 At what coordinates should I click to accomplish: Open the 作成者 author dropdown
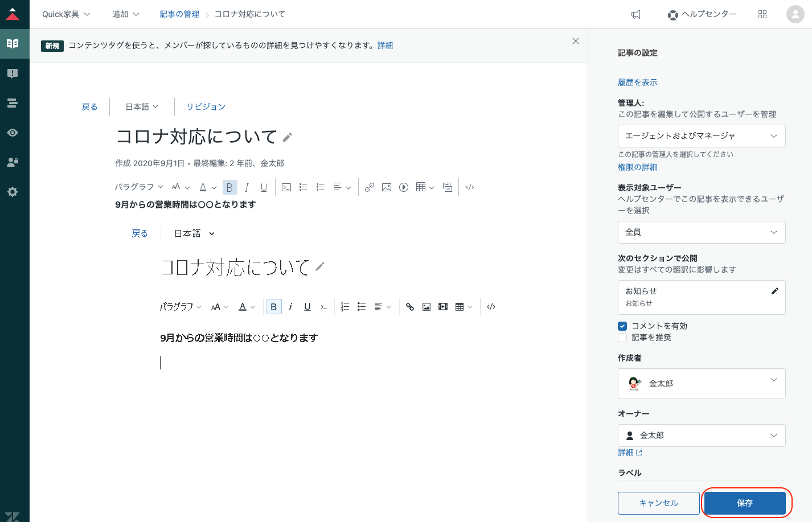tap(702, 384)
